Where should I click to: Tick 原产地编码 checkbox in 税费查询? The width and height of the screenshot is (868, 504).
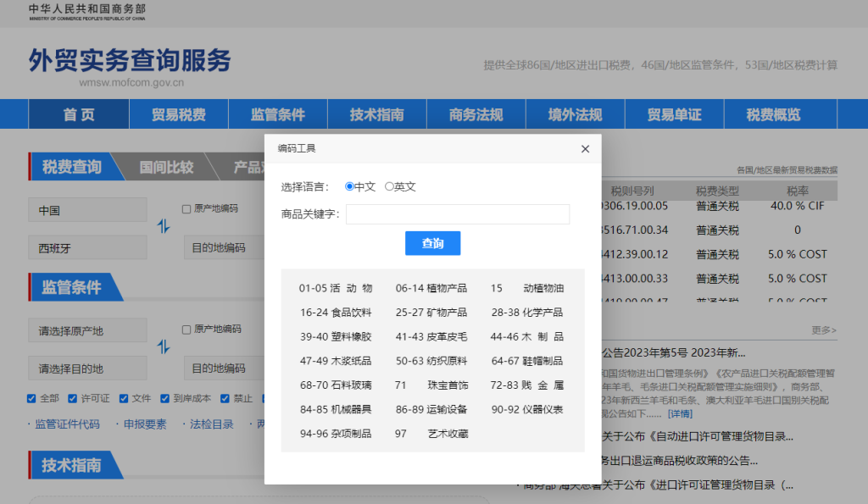point(186,209)
